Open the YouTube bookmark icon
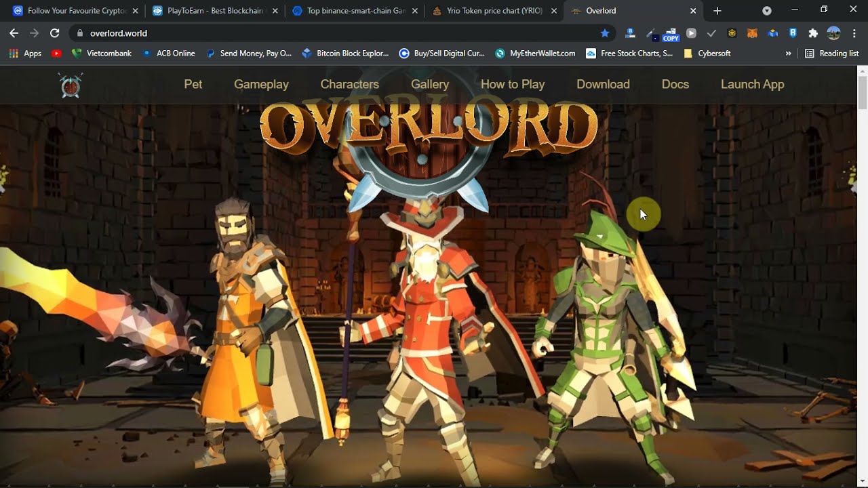 [x=56, y=53]
